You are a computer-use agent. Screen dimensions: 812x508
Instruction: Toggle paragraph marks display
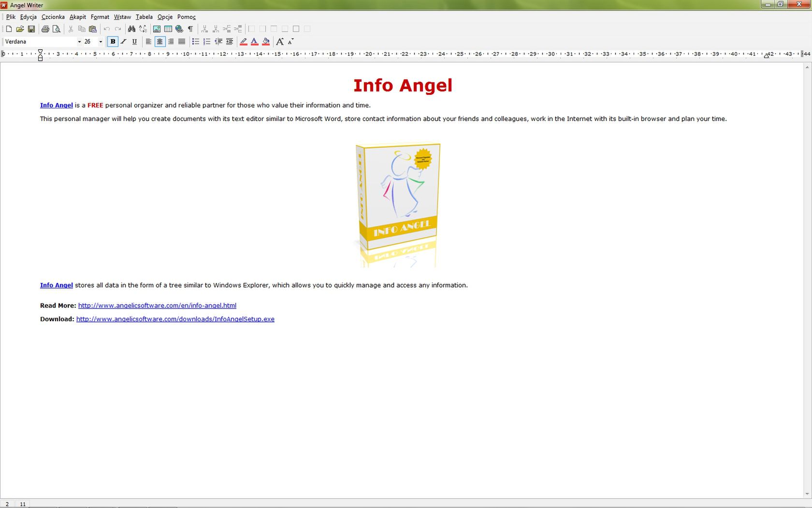tap(190, 29)
